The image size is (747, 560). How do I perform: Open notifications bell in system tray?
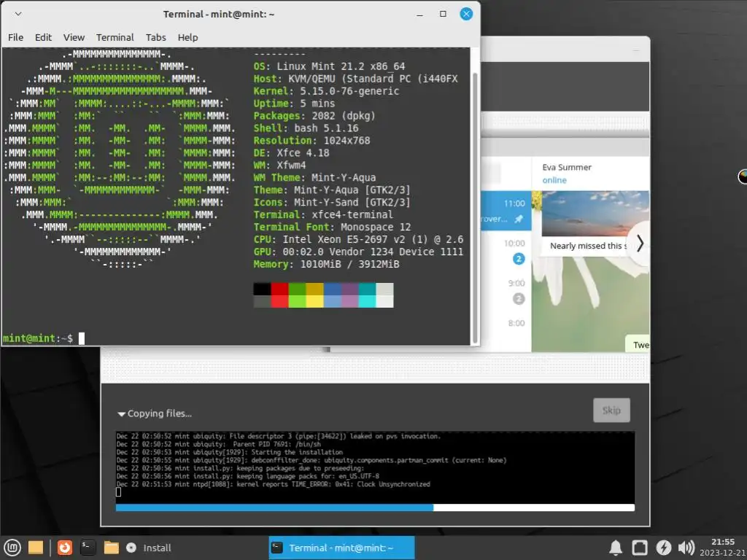click(x=616, y=548)
